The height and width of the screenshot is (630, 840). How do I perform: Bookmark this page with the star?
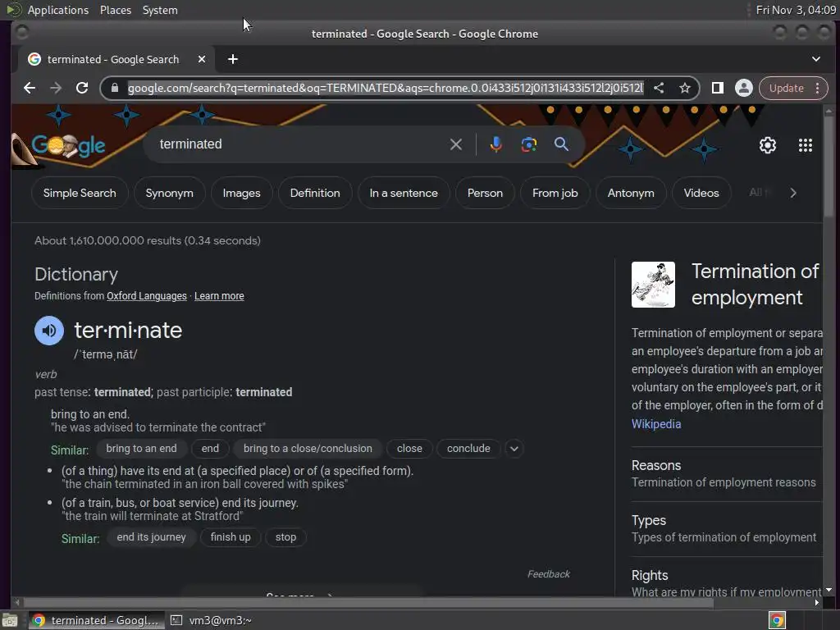tap(685, 88)
